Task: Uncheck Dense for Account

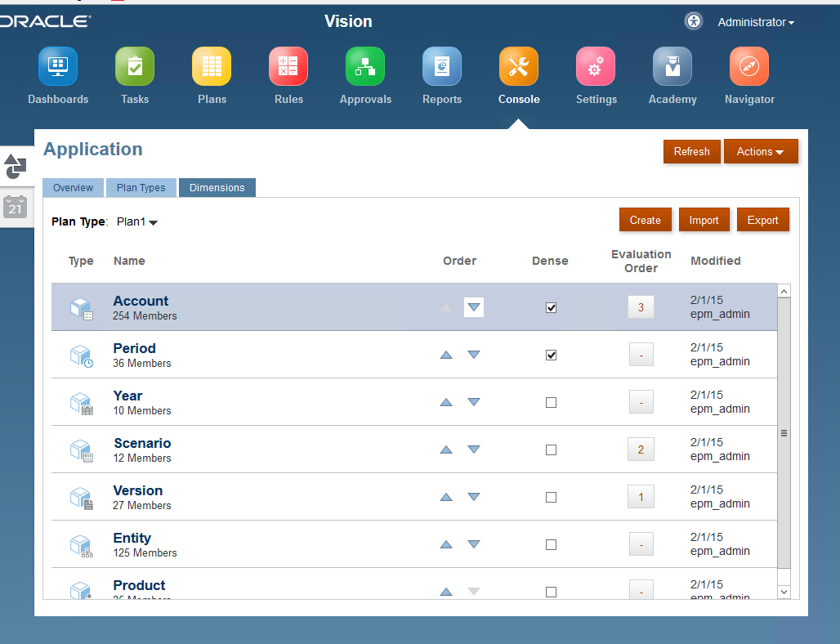Action: click(551, 307)
